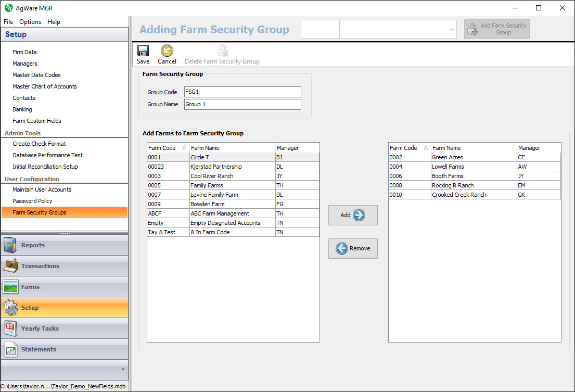Click the Setup gear icon section
This screenshot has width=575, height=392.
11,308
